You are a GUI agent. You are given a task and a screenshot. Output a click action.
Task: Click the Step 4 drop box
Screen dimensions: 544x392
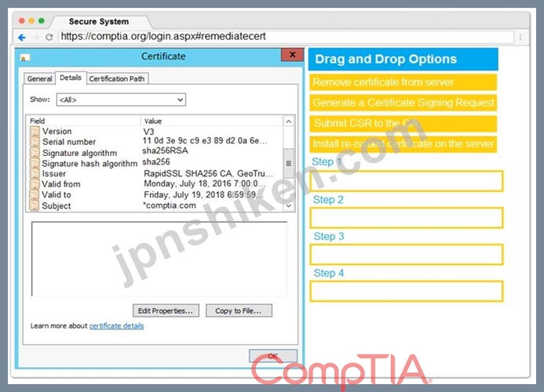click(407, 291)
